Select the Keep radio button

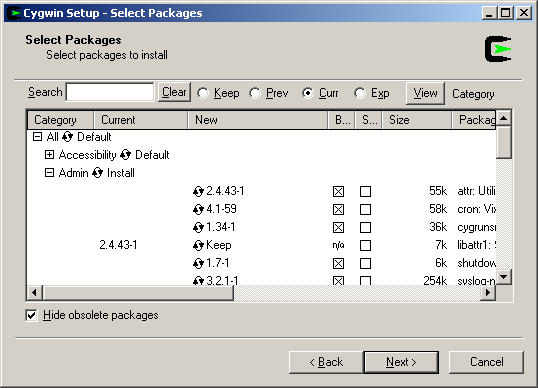203,93
